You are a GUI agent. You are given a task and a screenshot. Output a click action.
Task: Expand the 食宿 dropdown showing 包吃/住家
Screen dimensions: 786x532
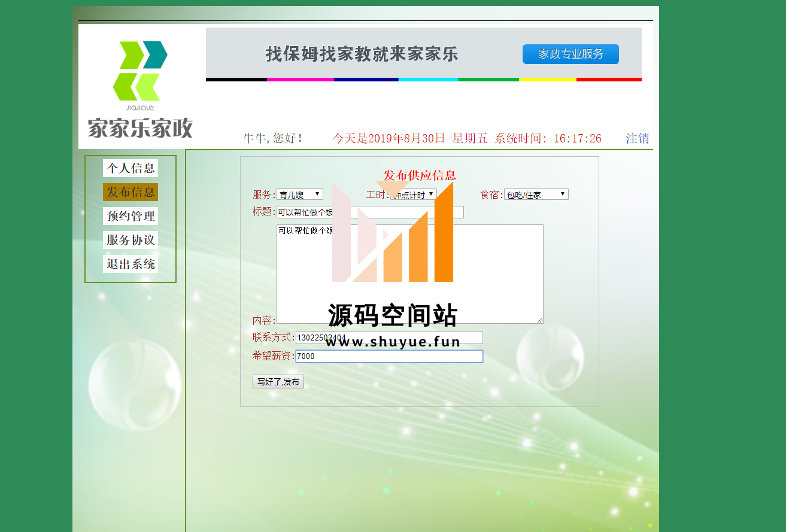coord(536,194)
